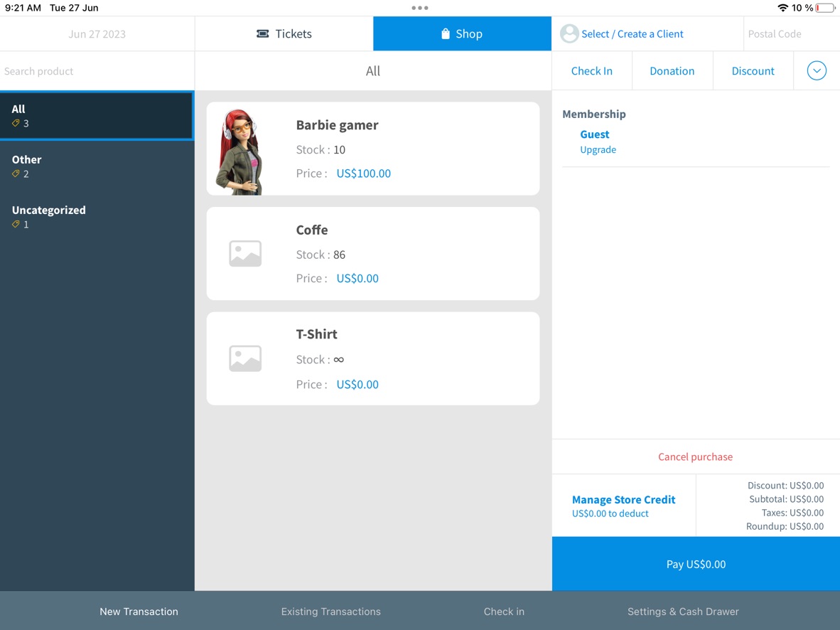Click the client avatar icon next to Select/Create a Client
This screenshot has height=630, width=840.
pyautogui.click(x=569, y=33)
